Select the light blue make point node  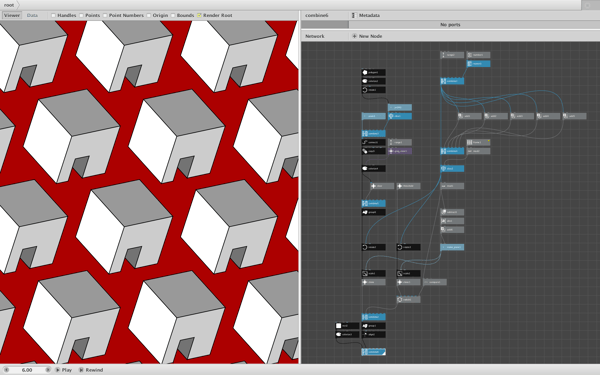[452, 247]
